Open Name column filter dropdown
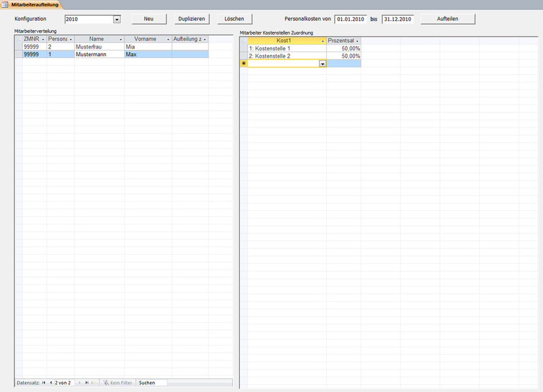 click(120, 39)
